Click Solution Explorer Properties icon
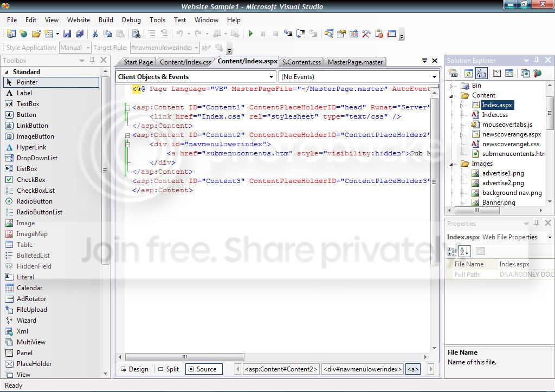This screenshot has width=555, height=392. [453, 73]
